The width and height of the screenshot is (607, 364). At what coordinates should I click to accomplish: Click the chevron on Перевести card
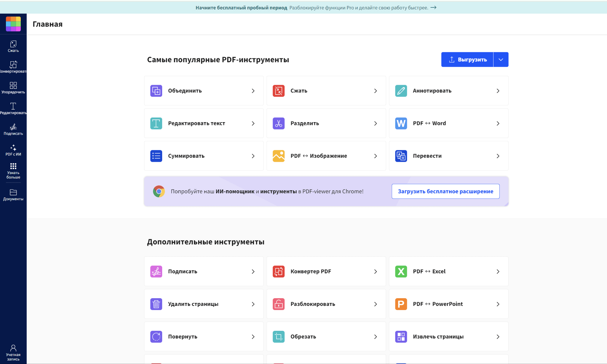[x=498, y=156]
